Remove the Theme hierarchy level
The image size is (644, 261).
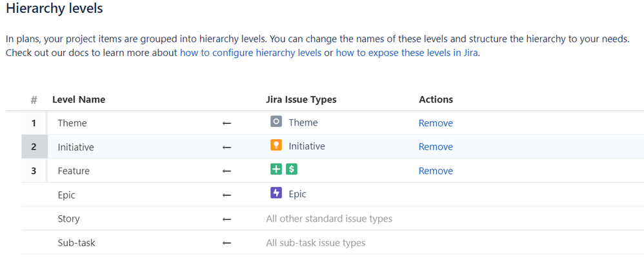436,123
